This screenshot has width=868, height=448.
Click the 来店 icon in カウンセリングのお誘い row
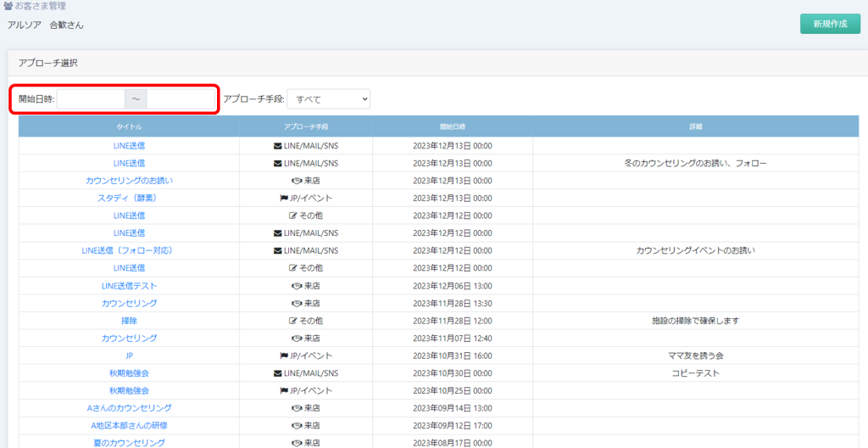[x=296, y=181]
